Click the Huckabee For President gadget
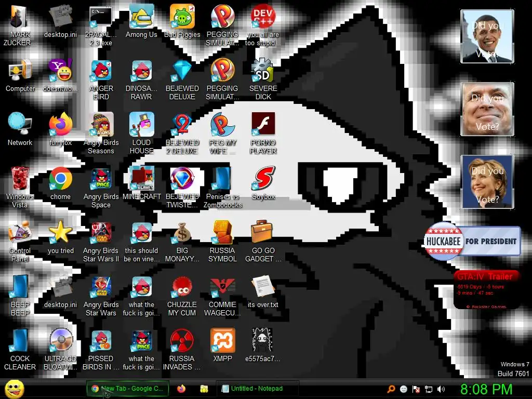532x399 pixels. [472, 241]
